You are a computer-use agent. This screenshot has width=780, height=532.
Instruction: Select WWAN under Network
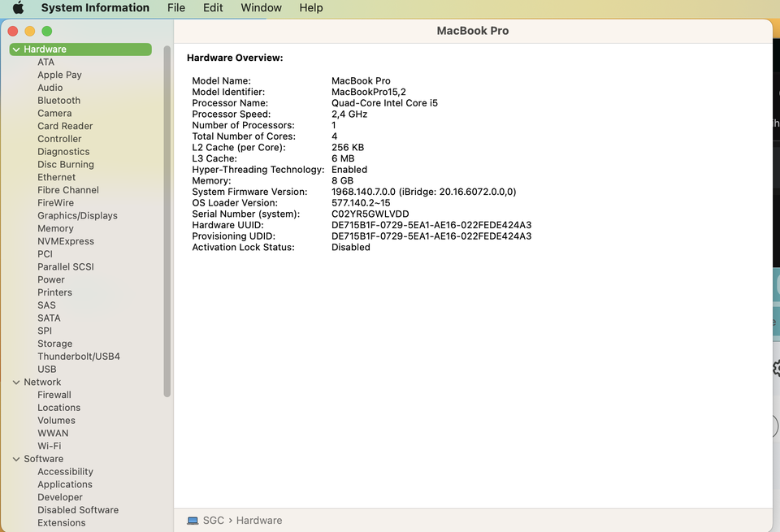click(x=53, y=434)
